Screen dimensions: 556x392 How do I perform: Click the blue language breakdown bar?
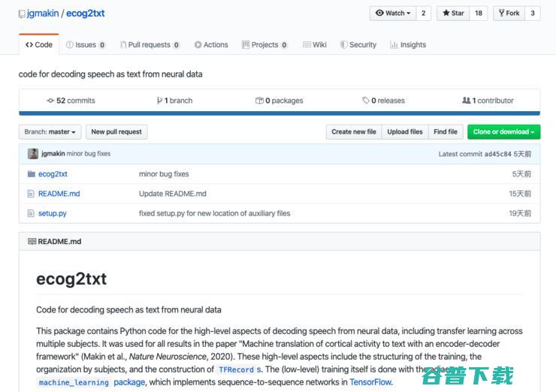pyautogui.click(x=280, y=113)
